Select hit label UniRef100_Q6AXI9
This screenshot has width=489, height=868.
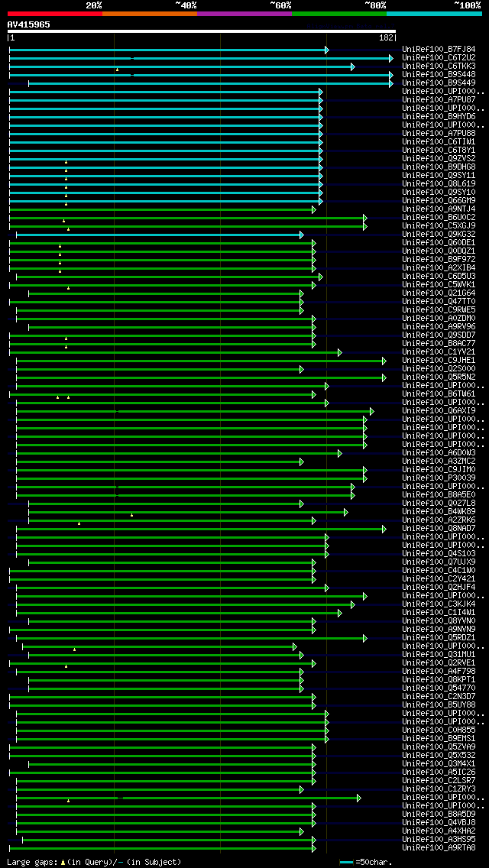(x=439, y=411)
